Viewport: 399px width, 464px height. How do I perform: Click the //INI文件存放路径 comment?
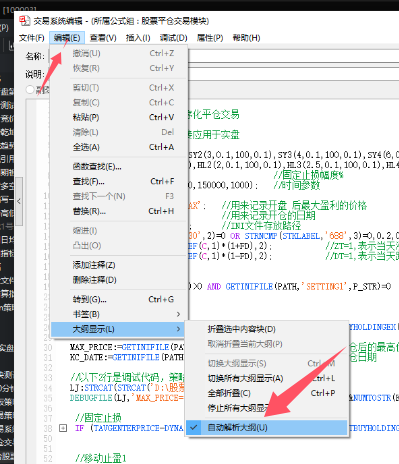pos(261,226)
